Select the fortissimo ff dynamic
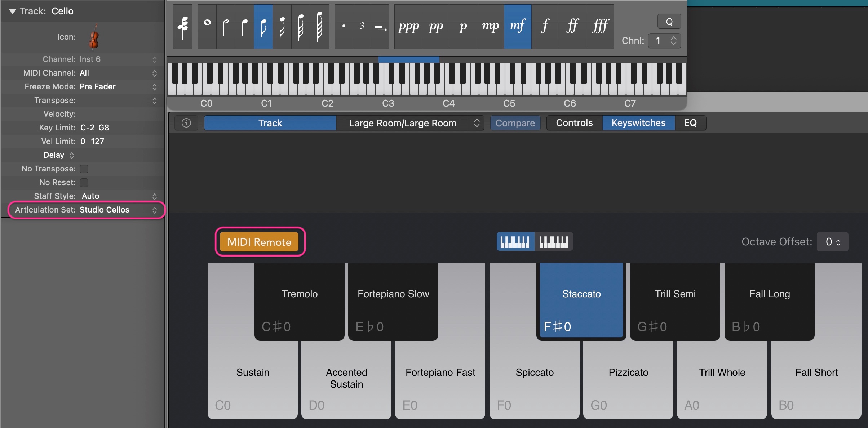The height and width of the screenshot is (428, 868). click(x=572, y=27)
